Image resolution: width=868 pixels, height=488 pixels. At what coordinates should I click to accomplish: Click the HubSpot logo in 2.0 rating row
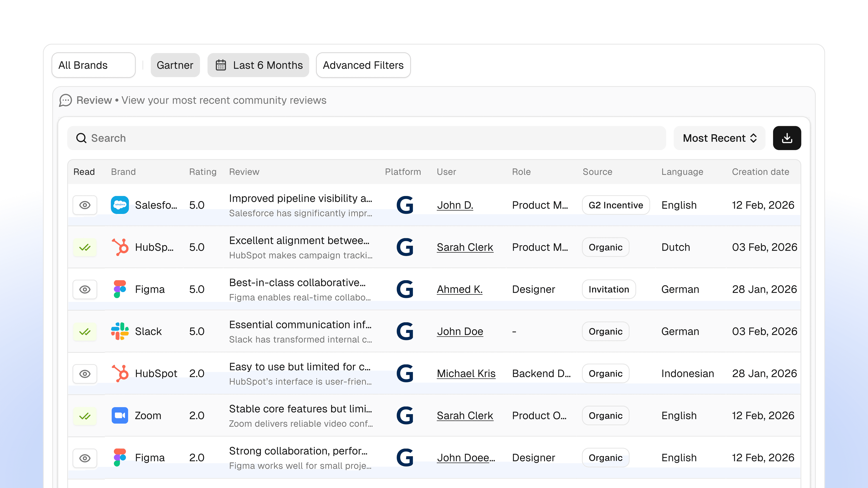tap(120, 373)
